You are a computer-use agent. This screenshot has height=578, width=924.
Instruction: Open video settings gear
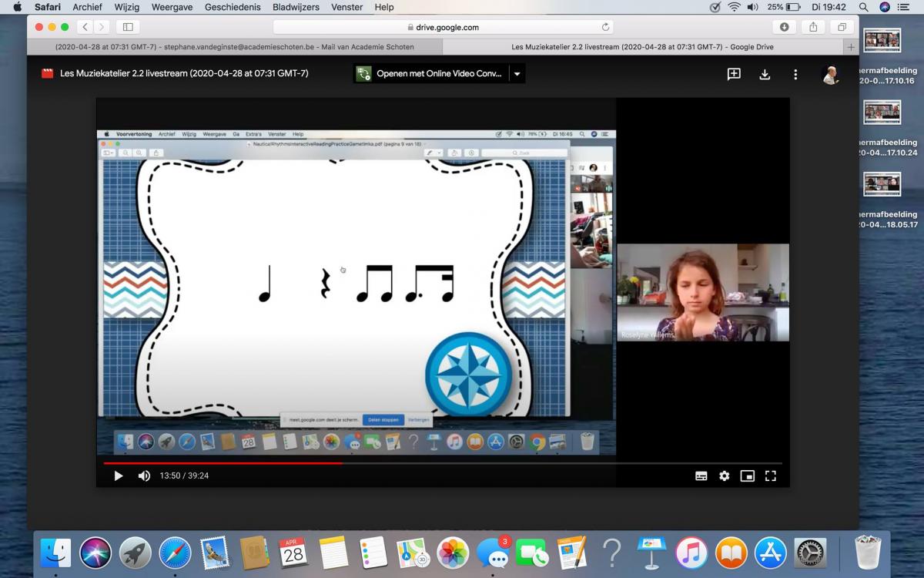[724, 476]
